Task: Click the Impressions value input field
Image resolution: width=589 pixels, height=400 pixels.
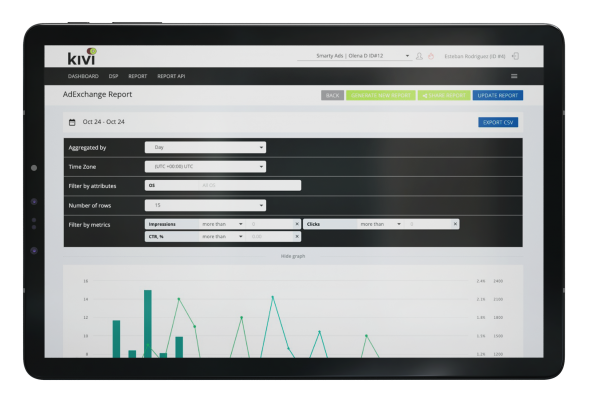Action: point(270,224)
